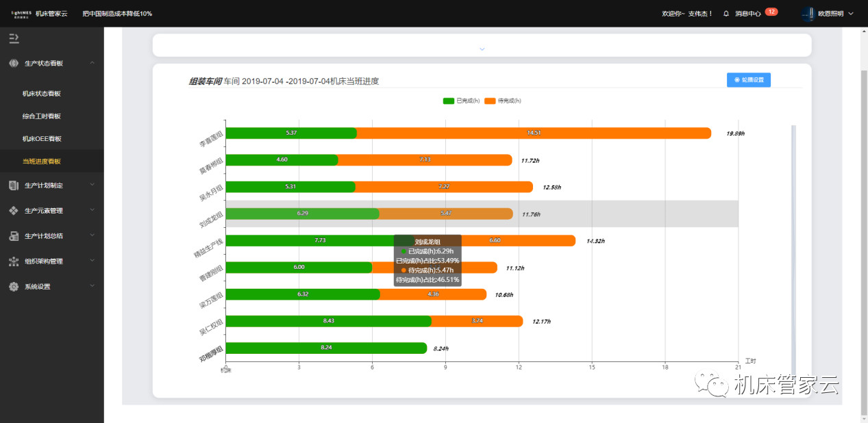Click the 生产计划总结 sidebar icon
868x423 pixels.
(x=13, y=235)
